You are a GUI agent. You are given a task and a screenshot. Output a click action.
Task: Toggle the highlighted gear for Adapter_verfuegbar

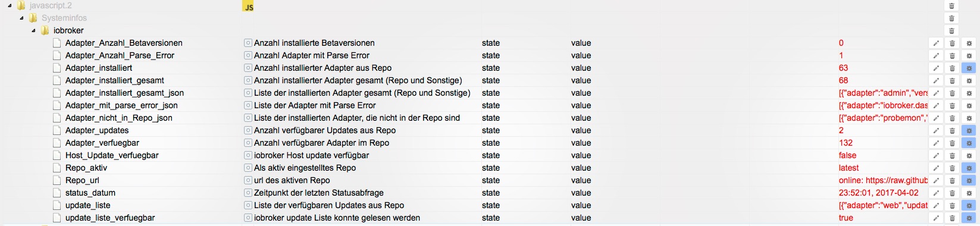click(x=969, y=143)
